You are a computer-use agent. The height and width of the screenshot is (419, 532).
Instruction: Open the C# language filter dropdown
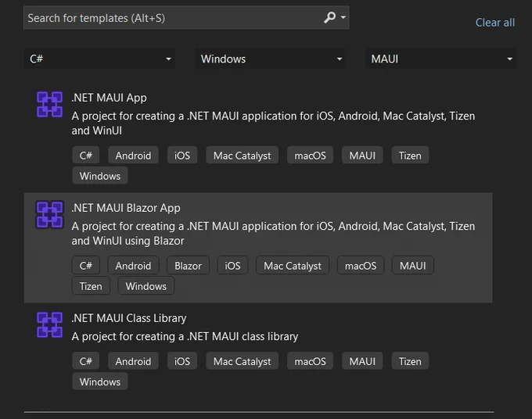pyautogui.click(x=99, y=59)
